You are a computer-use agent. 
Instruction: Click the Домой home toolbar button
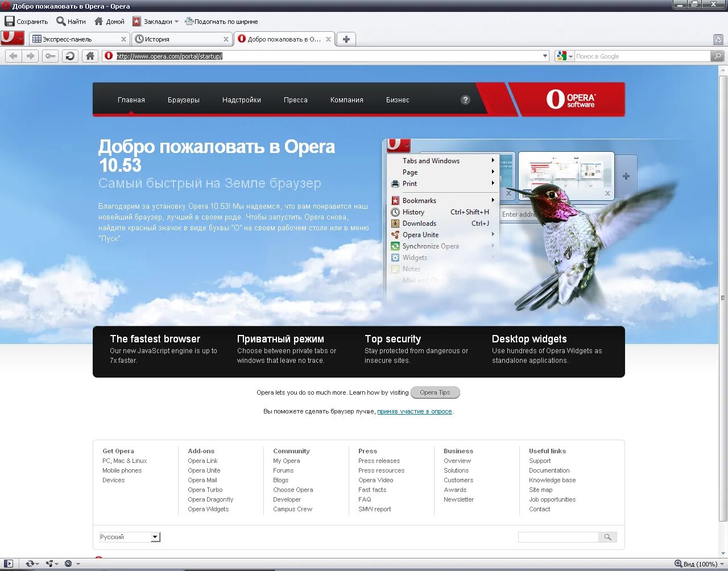[x=109, y=22]
